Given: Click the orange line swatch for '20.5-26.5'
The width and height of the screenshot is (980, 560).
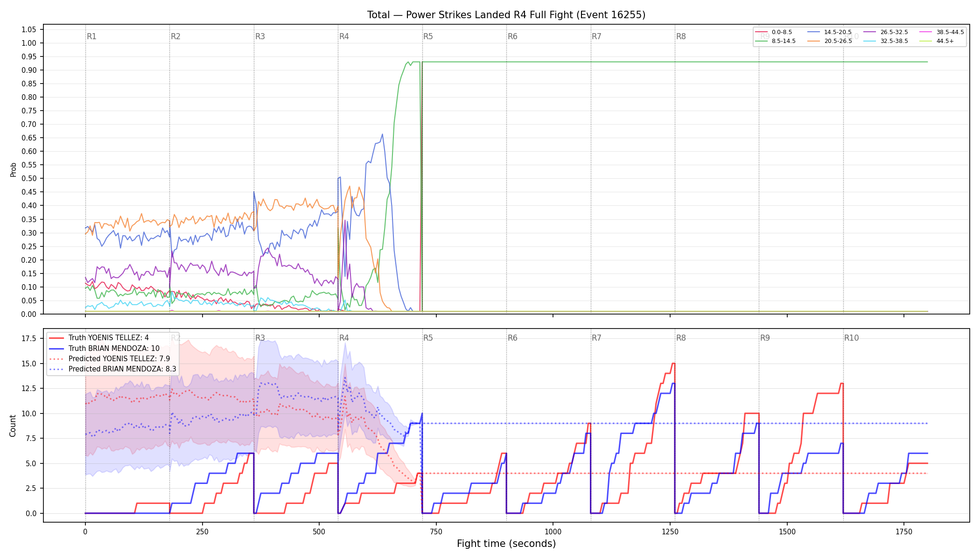Looking at the screenshot, I should (x=813, y=41).
